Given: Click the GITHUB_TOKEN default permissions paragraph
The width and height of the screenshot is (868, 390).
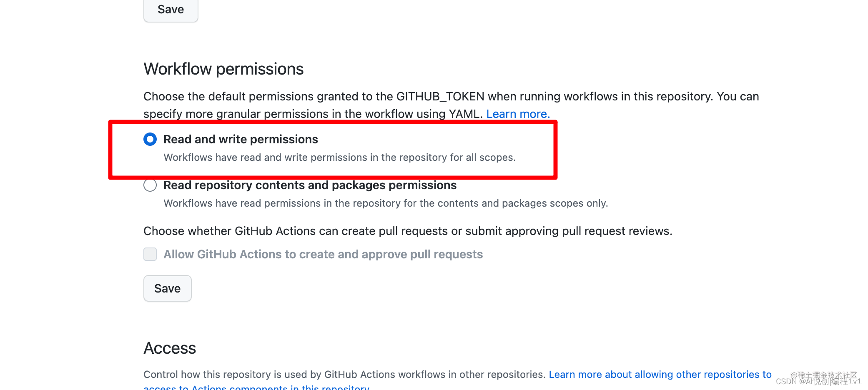Looking at the screenshot, I should pyautogui.click(x=451, y=105).
